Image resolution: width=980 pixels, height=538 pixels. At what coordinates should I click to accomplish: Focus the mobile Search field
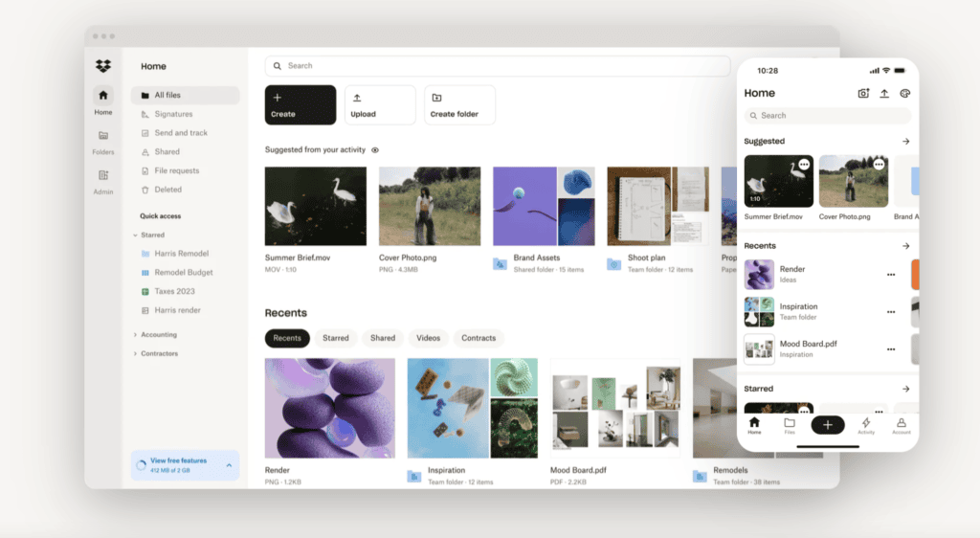828,116
